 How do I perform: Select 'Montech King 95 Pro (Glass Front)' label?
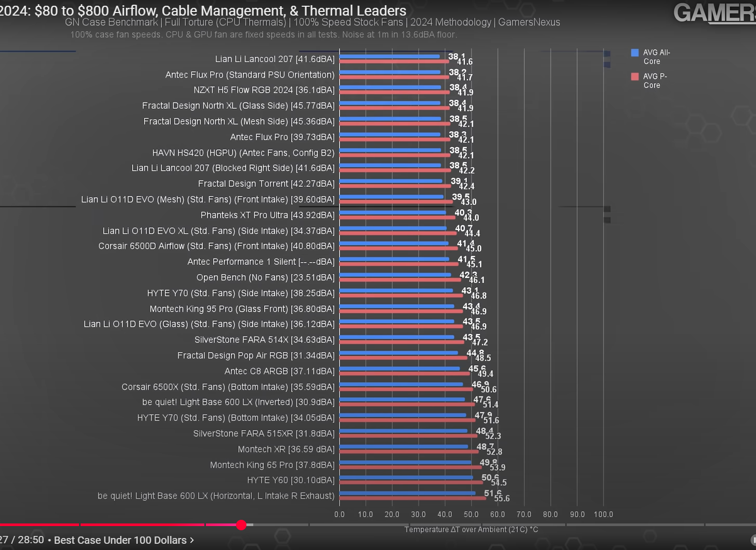tap(242, 309)
